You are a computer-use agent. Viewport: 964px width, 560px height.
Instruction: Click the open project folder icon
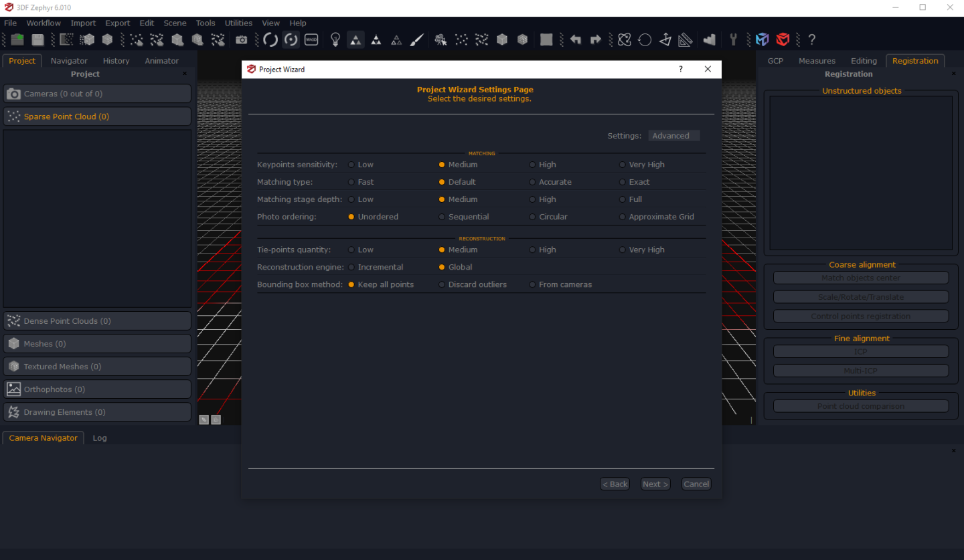[17, 39]
